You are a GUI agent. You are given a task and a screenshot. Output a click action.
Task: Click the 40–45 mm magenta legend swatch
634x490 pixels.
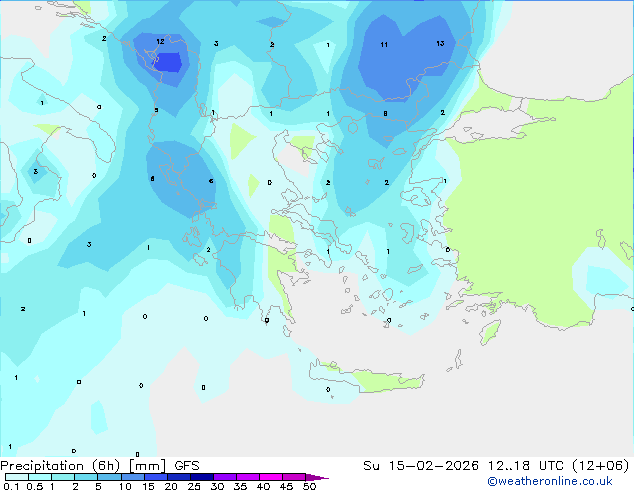coord(271,477)
